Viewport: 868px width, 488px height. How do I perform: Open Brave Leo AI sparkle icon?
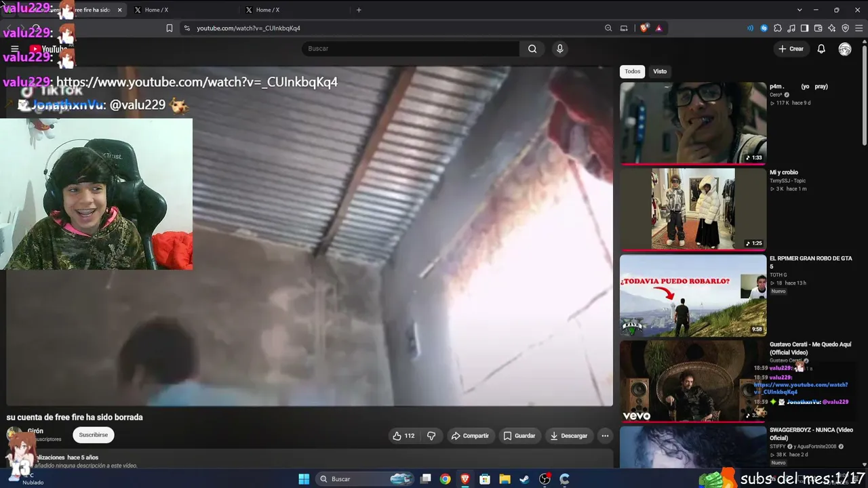[832, 28]
